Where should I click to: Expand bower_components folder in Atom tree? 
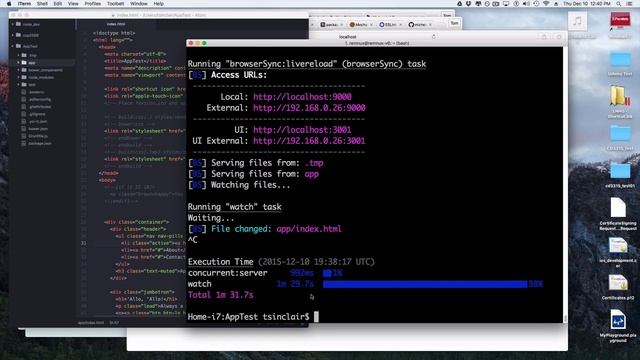[18, 70]
